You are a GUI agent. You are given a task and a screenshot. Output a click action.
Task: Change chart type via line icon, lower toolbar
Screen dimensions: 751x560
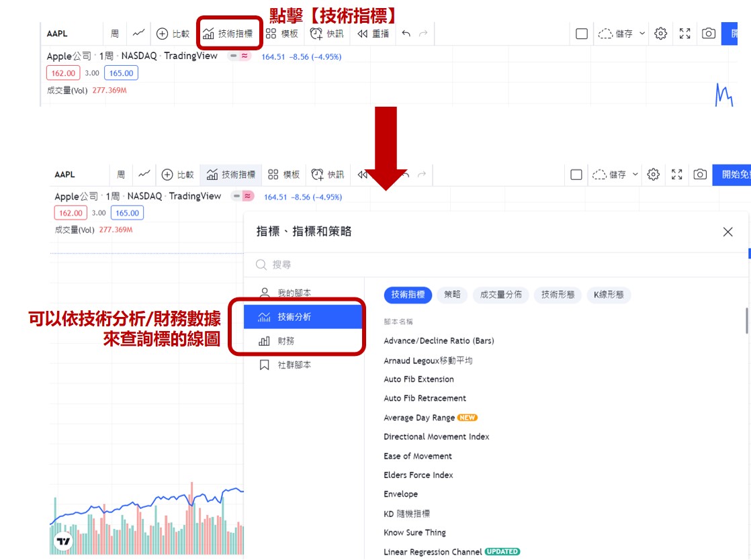pyautogui.click(x=144, y=174)
